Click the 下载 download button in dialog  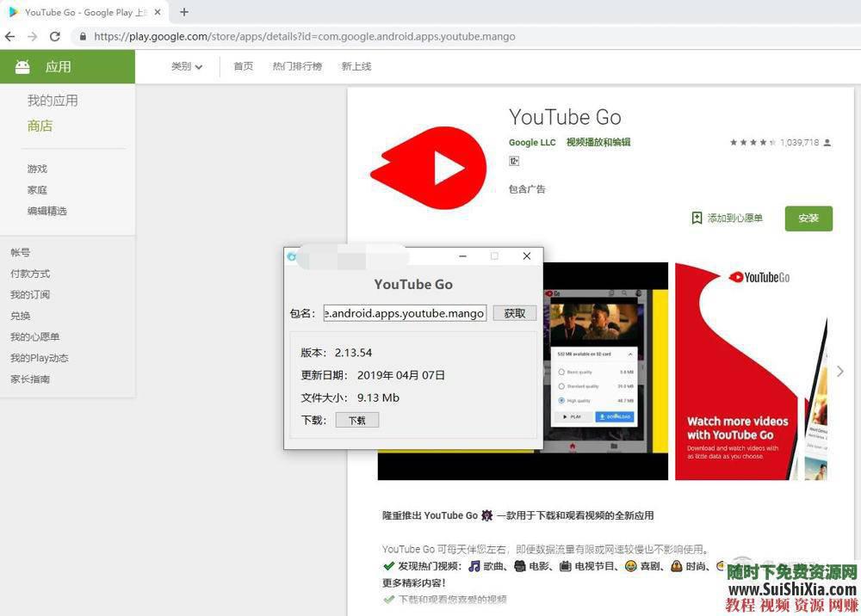357,420
